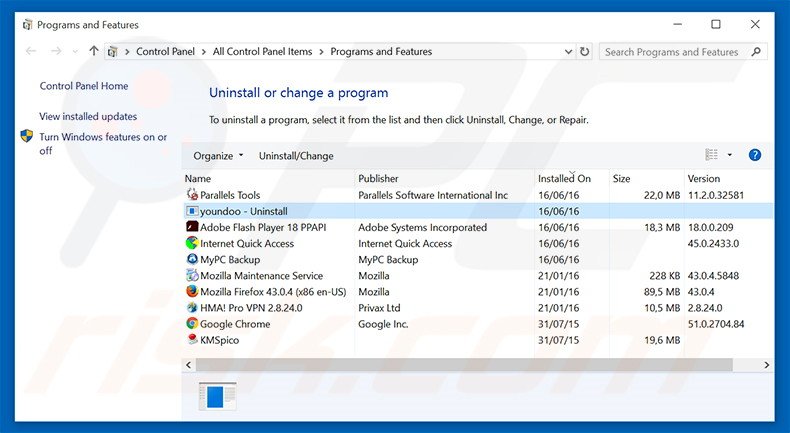790x433 pixels.
Task: Expand the chevron after Control Panel breadcrumb
Action: [204, 51]
